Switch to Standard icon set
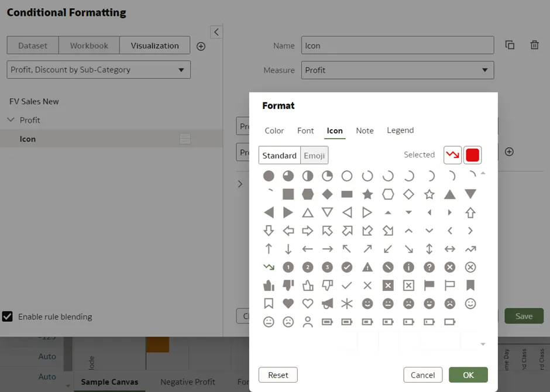This screenshot has height=392, width=550. pyautogui.click(x=279, y=156)
